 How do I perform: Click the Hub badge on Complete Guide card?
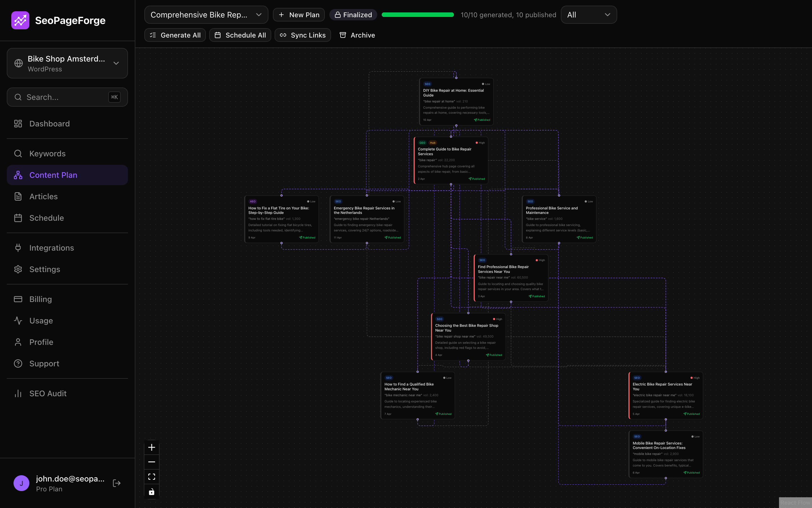[433, 143]
